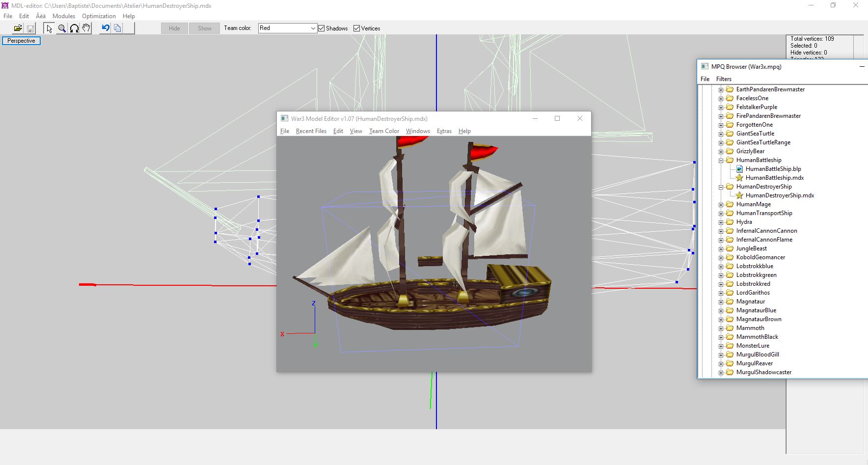Expand the FacelessOne folder node
868x465 pixels.
point(721,99)
